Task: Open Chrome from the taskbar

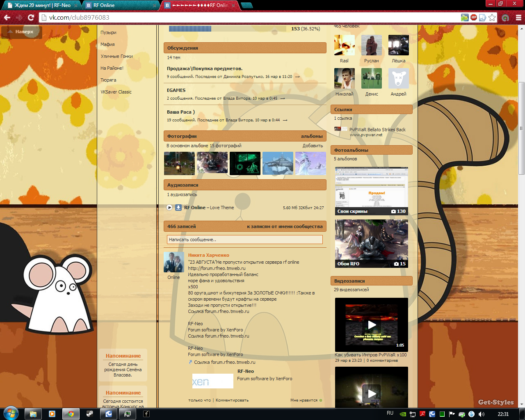Action: click(x=71, y=414)
